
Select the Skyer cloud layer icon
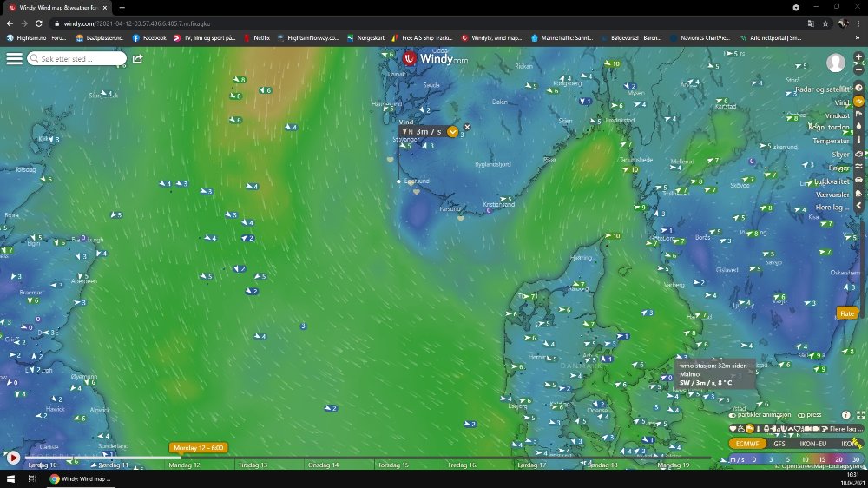point(858,154)
